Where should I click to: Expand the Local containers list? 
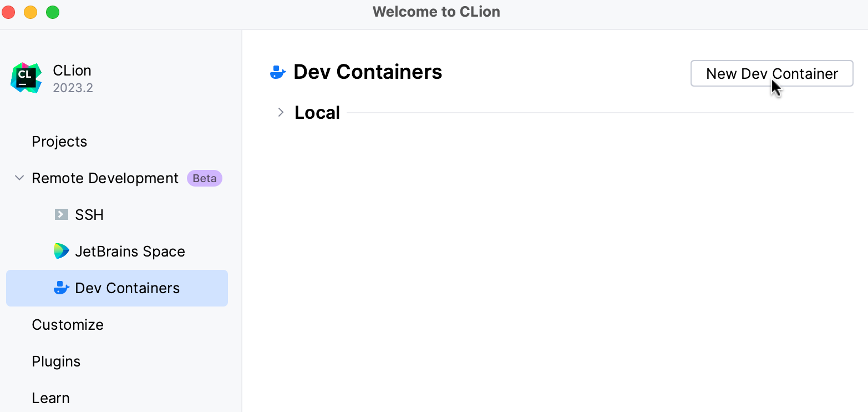click(x=281, y=112)
